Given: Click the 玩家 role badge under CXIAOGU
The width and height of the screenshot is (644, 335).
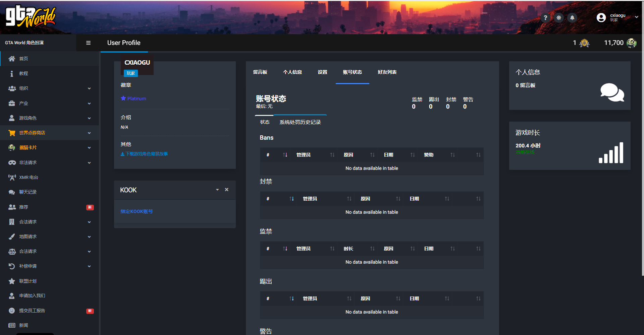Looking at the screenshot, I should [x=131, y=73].
